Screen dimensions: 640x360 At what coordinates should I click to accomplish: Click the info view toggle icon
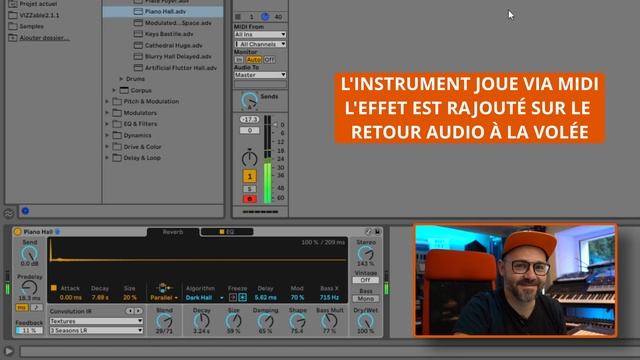(x=8, y=213)
